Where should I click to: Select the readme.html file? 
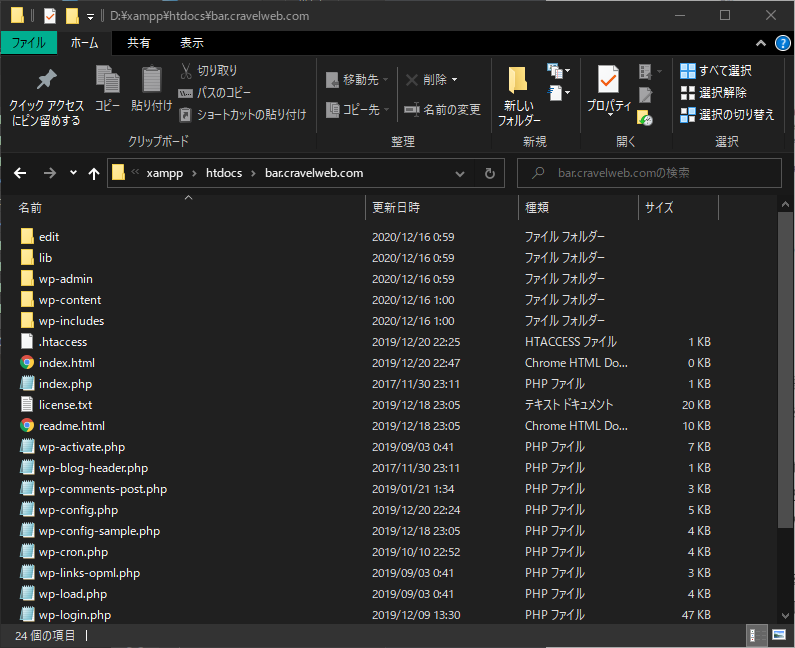point(71,426)
